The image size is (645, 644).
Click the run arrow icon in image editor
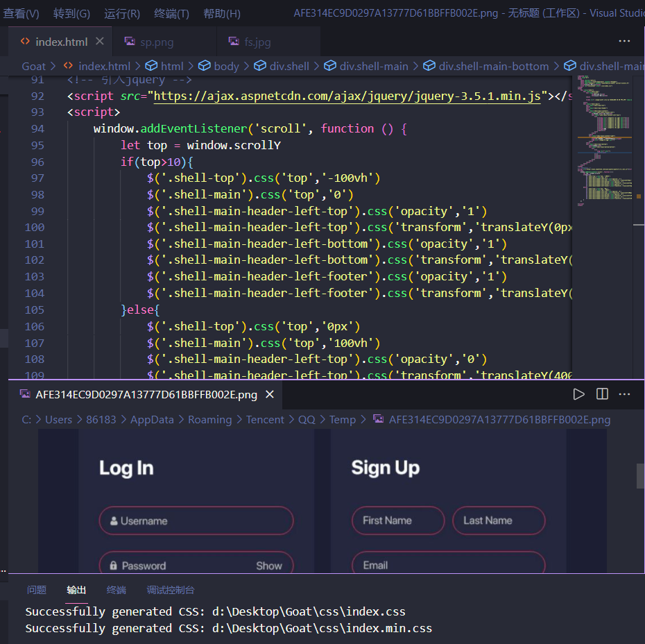579,394
